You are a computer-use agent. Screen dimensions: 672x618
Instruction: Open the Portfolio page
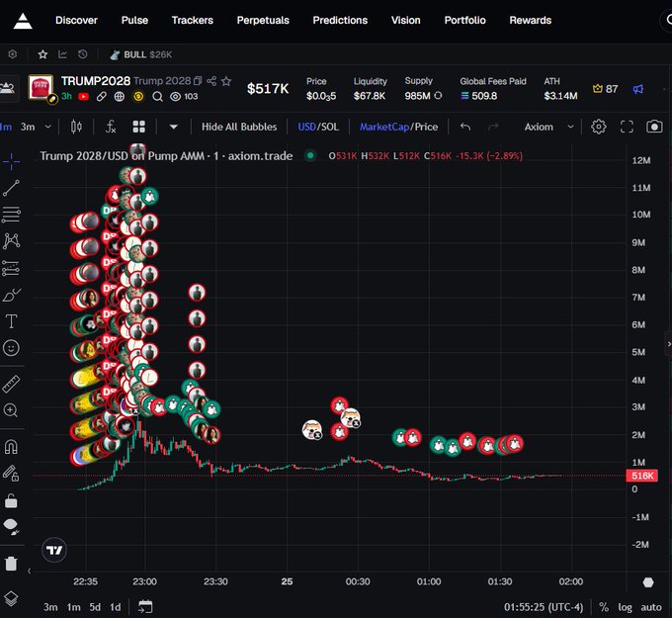point(465,20)
